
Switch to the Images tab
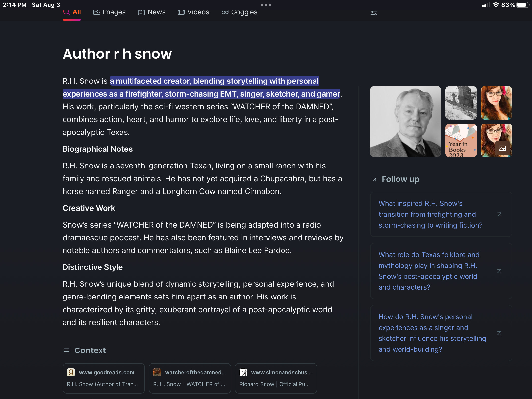(x=109, y=12)
